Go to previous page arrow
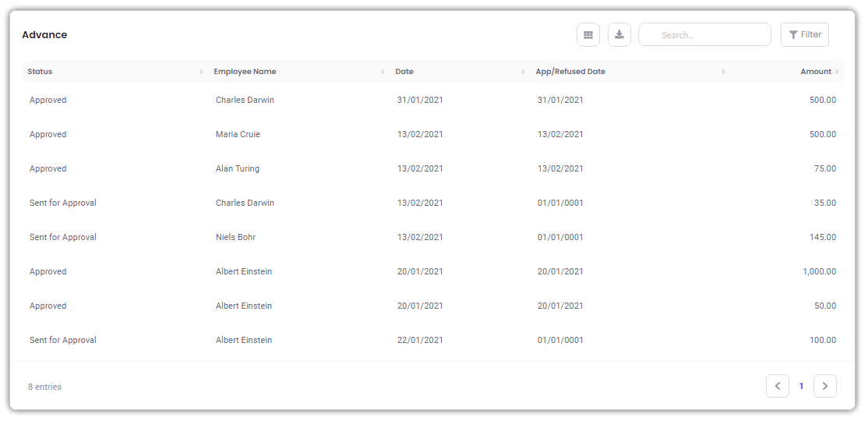This screenshot has height=421, width=868. 778,386
